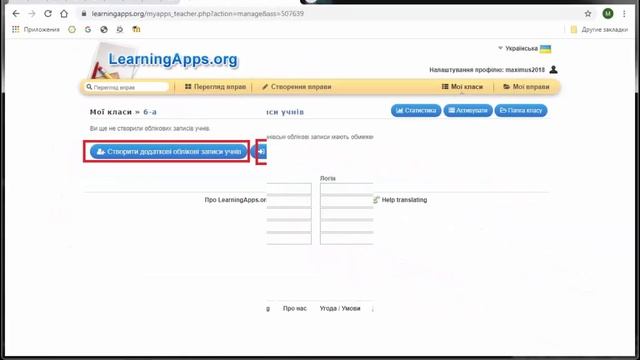
Task: Open Chrome three-dot menu
Action: [x=624, y=13]
